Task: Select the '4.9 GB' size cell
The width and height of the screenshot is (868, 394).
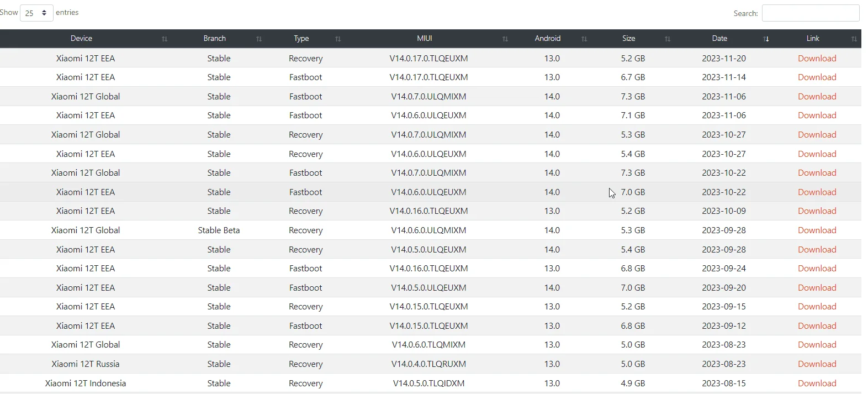Action: click(x=633, y=383)
